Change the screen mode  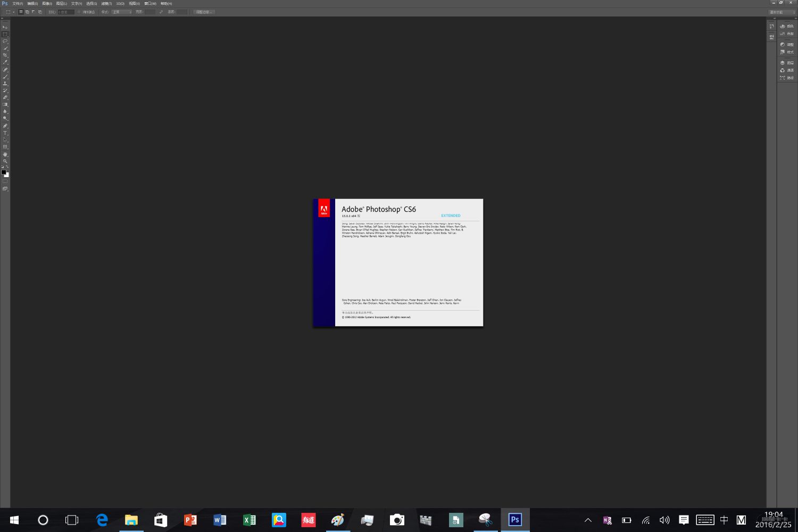(x=5, y=188)
